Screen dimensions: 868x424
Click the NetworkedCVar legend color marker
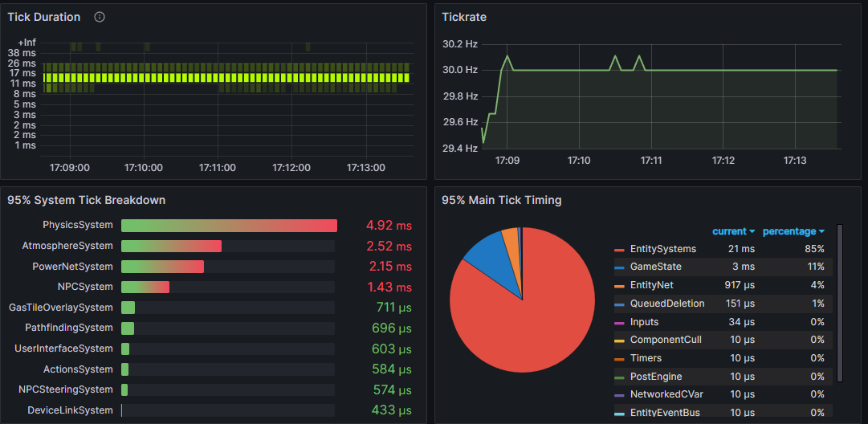tap(619, 394)
